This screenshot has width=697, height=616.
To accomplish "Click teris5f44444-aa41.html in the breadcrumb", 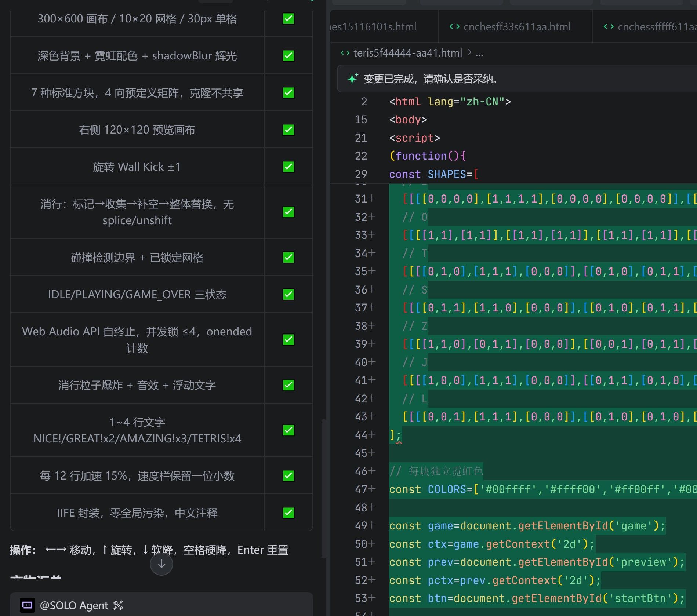I will tap(408, 53).
